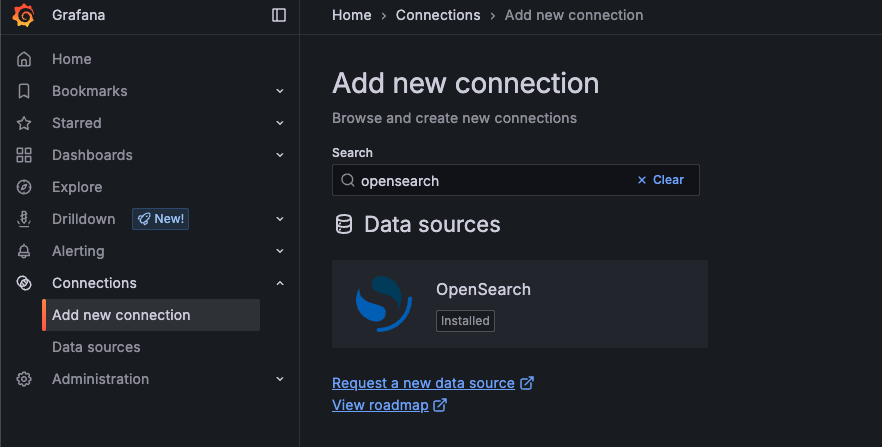Click external link icon beside Request data source

[x=526, y=383]
